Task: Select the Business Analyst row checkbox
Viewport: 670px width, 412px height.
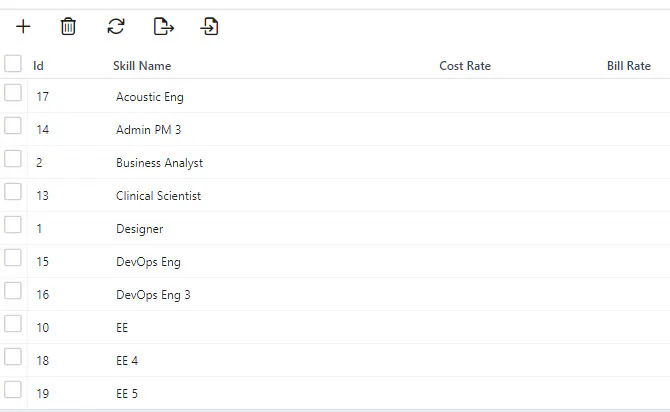Action: click(x=13, y=159)
